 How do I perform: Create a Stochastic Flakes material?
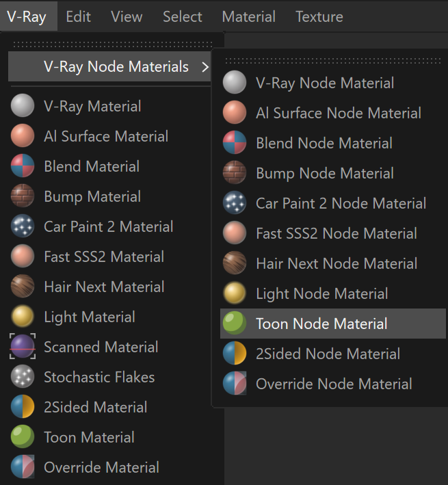pos(109,377)
